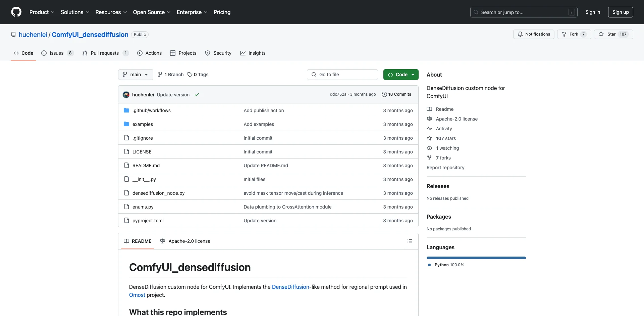Click the Sign up button

point(621,12)
